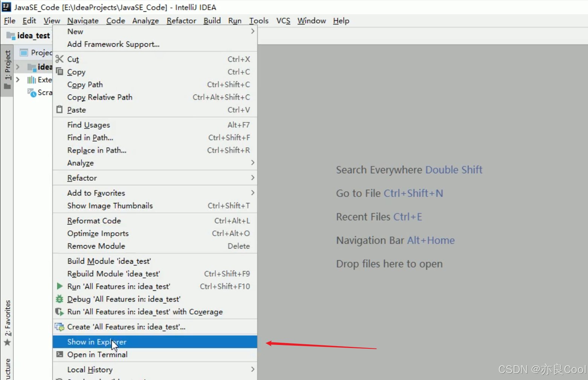Select Rebuild Module 'idea_test'
Image resolution: width=588 pixels, height=380 pixels.
click(155, 273)
